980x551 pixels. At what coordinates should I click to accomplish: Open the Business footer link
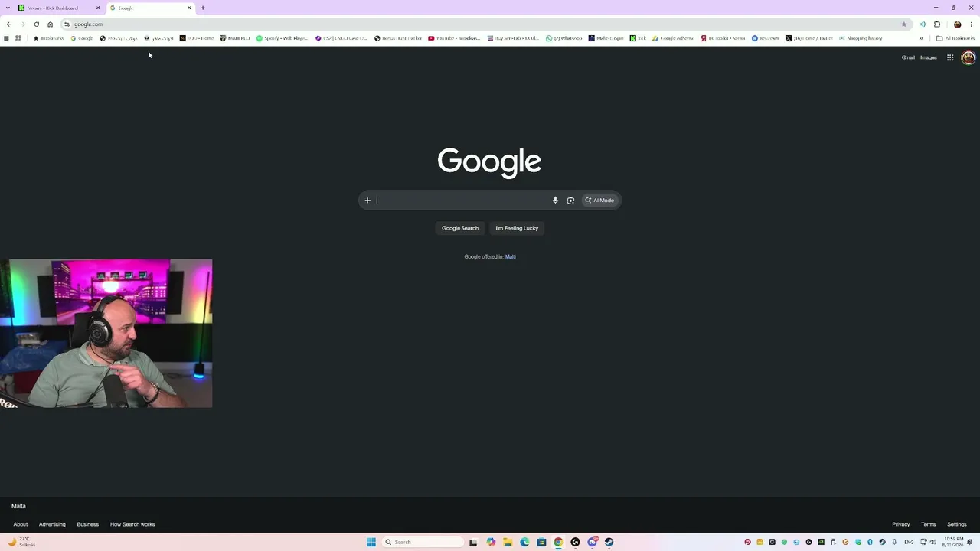(x=87, y=524)
